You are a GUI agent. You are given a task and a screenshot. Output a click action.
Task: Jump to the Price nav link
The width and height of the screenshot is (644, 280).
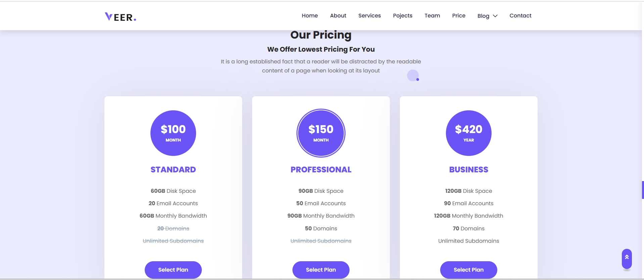point(459,15)
